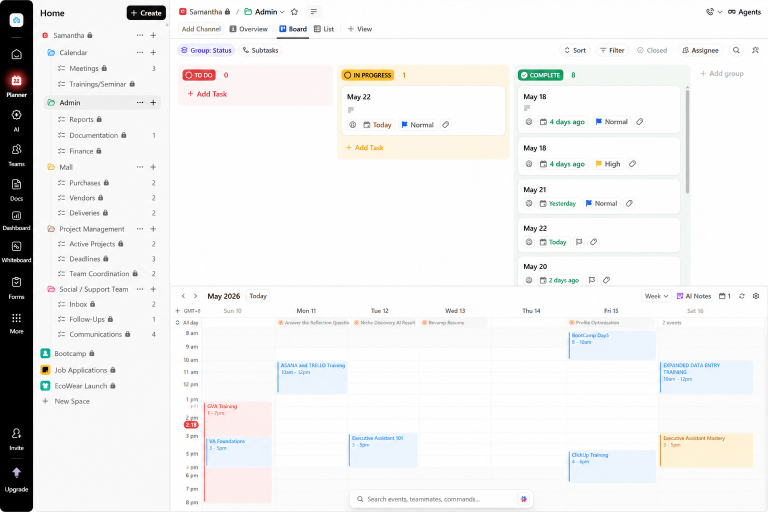Viewport: 768px width, 512px height.
Task: Click Add Channel tab
Action: click(201, 29)
